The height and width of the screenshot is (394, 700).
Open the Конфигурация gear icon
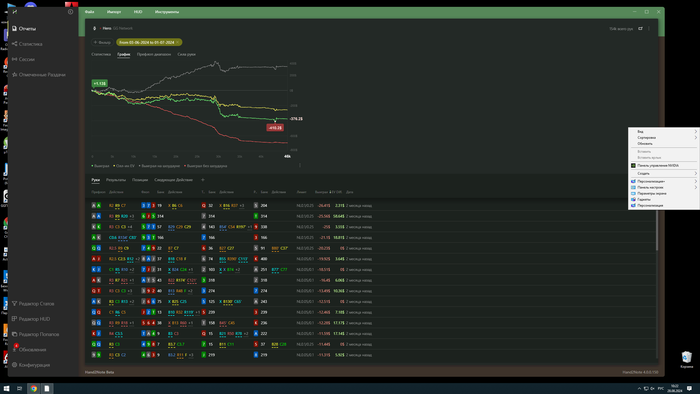tap(15, 365)
